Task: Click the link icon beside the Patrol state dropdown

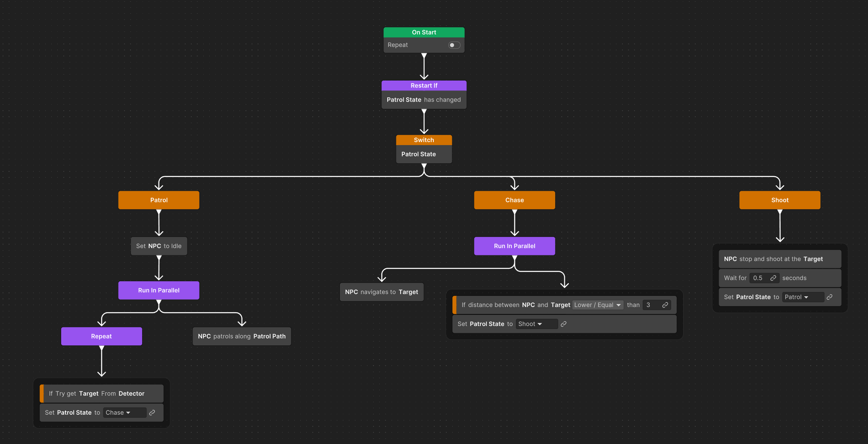Action: [829, 297]
